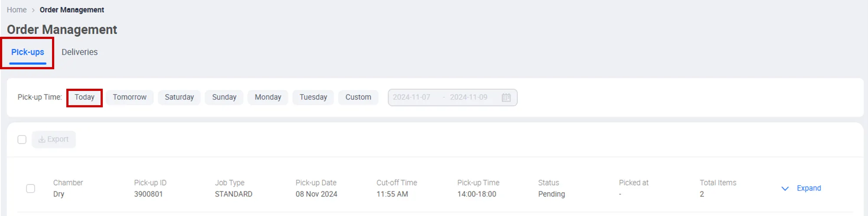The width and height of the screenshot is (868, 216).
Task: Filter pick-up time by Tomorrow
Action: (130, 97)
